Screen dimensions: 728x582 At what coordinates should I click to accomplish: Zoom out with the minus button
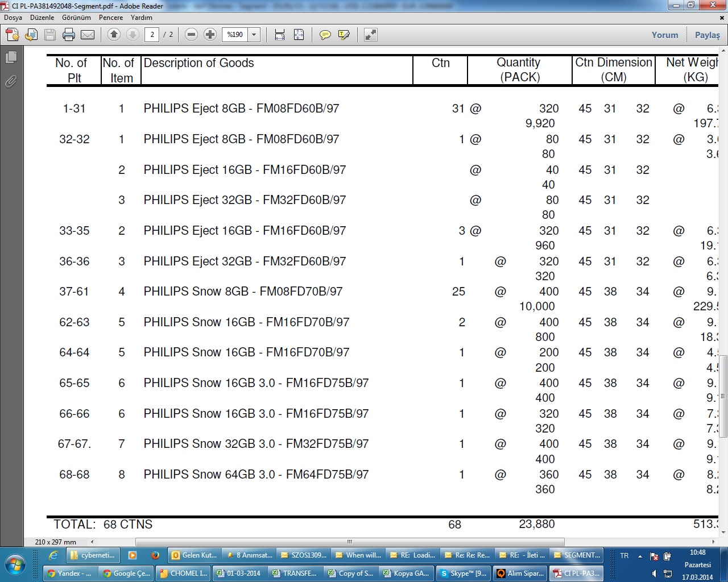pyautogui.click(x=192, y=35)
